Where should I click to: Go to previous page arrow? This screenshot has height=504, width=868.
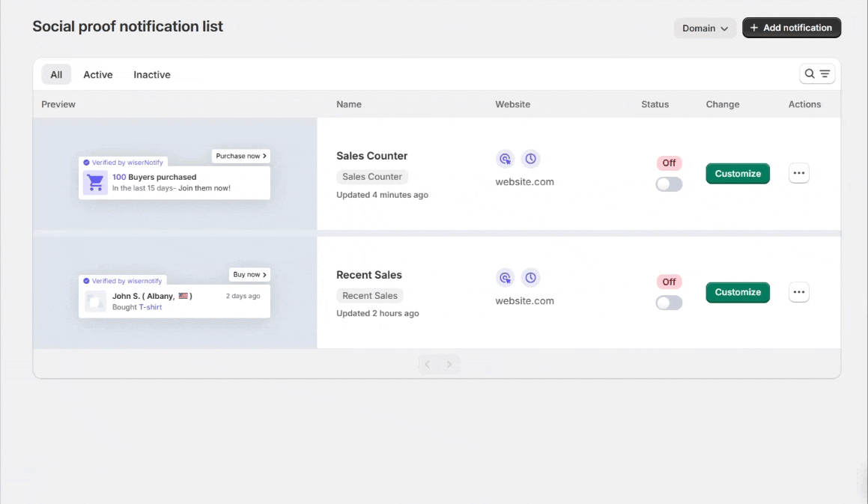[x=428, y=365]
